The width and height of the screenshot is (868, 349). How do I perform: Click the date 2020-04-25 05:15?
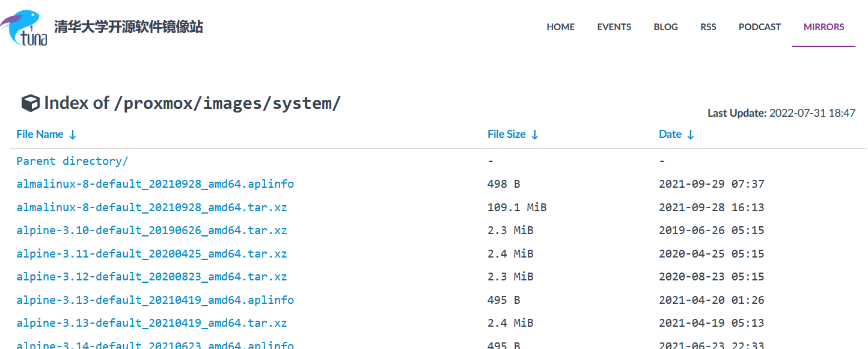click(712, 254)
